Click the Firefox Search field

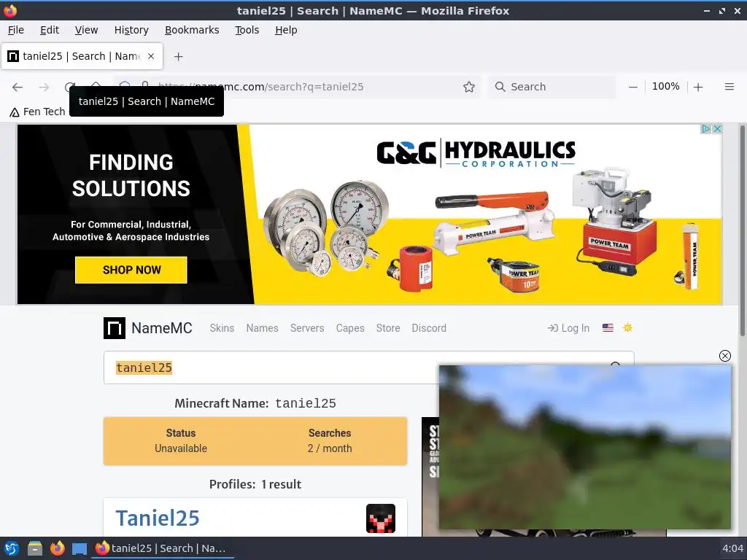pos(551,87)
